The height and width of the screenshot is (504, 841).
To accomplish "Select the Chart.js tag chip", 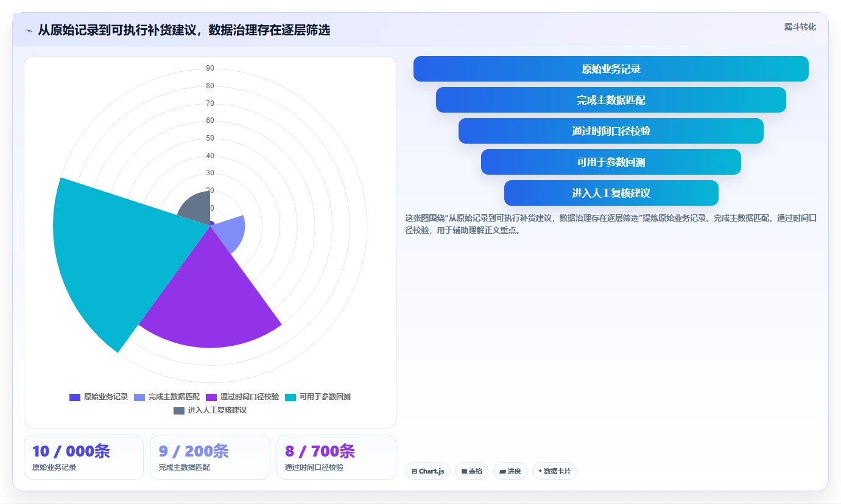I will 428,471.
